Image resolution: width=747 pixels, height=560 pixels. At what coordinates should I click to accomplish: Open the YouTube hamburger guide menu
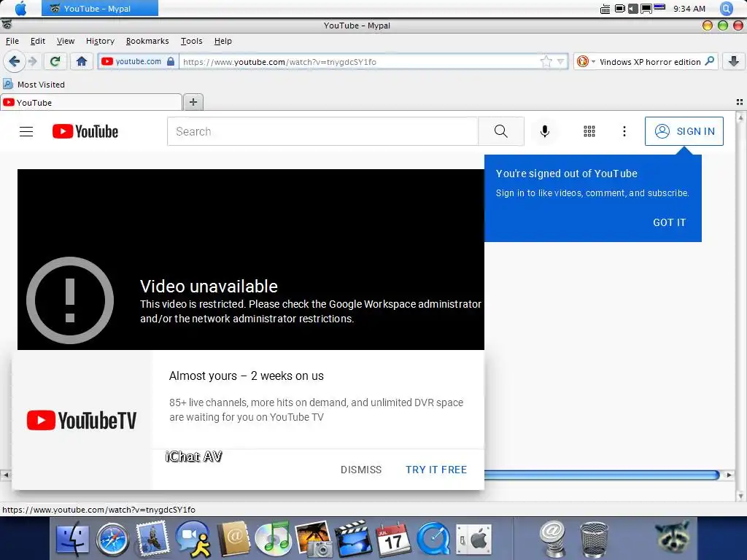tap(26, 131)
